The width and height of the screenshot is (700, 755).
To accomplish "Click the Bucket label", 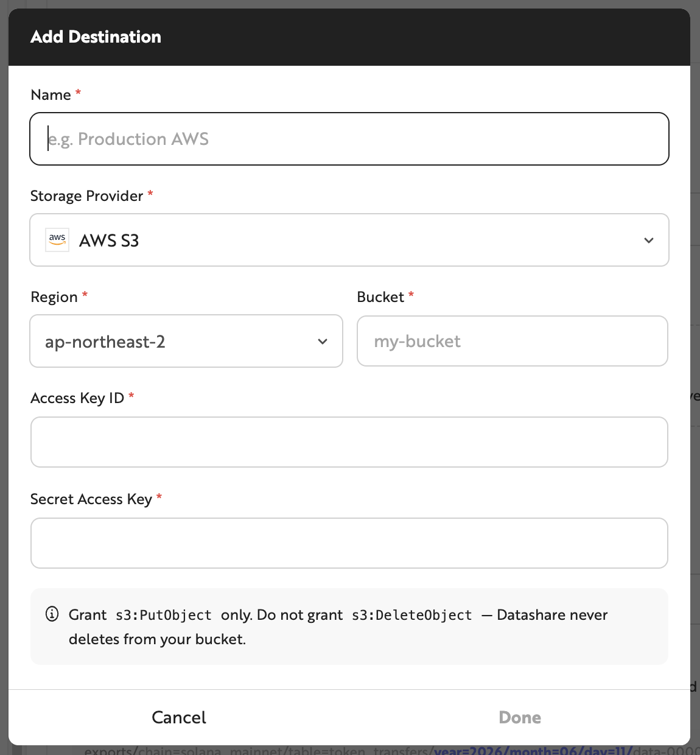I will (380, 297).
